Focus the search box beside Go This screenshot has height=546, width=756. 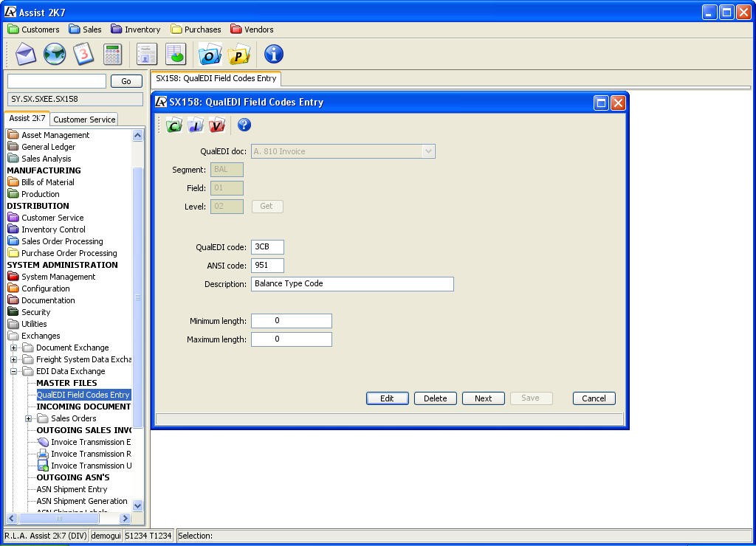tap(57, 81)
